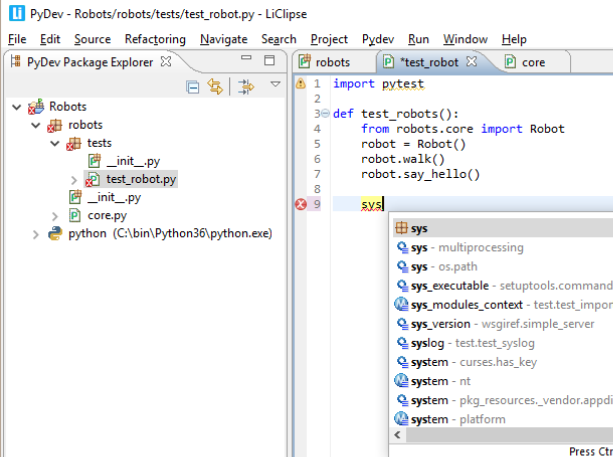
Task: Select test_robot.py in the tree
Action: (141, 179)
